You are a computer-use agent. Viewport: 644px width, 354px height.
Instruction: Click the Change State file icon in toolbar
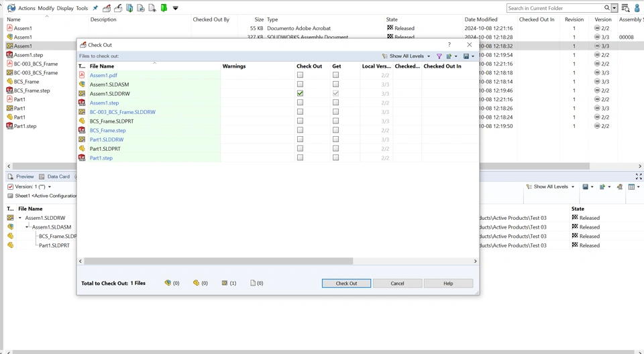(152, 8)
